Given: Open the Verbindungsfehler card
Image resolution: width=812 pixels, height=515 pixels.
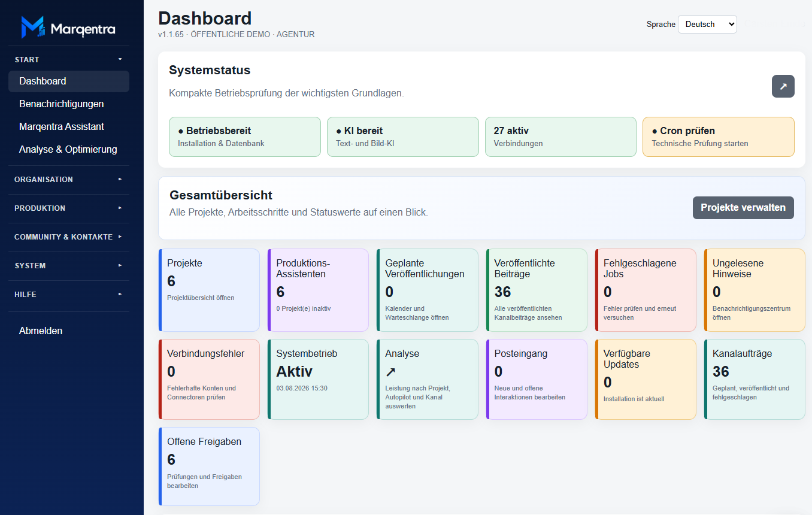Looking at the screenshot, I should click(209, 379).
